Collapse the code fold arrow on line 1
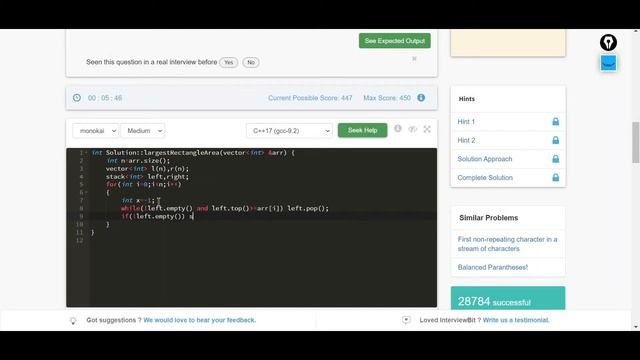Viewport: 640px width, 360px height. coord(86,153)
